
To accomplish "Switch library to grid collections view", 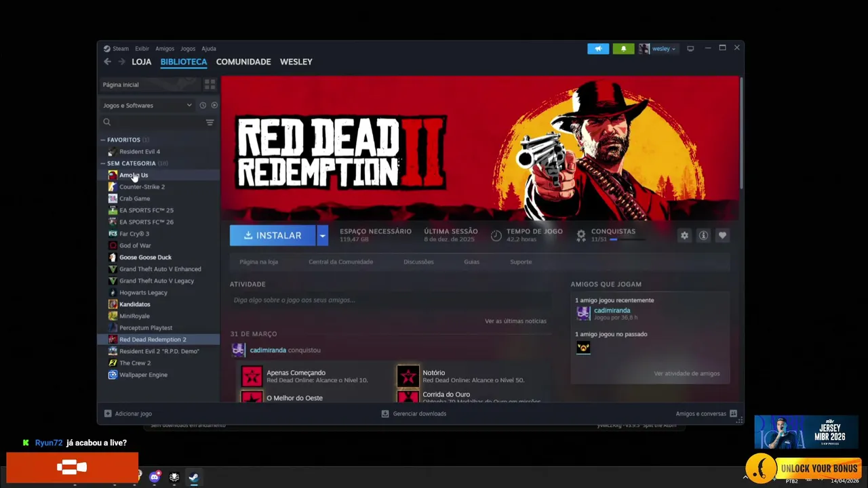I will click(x=210, y=84).
